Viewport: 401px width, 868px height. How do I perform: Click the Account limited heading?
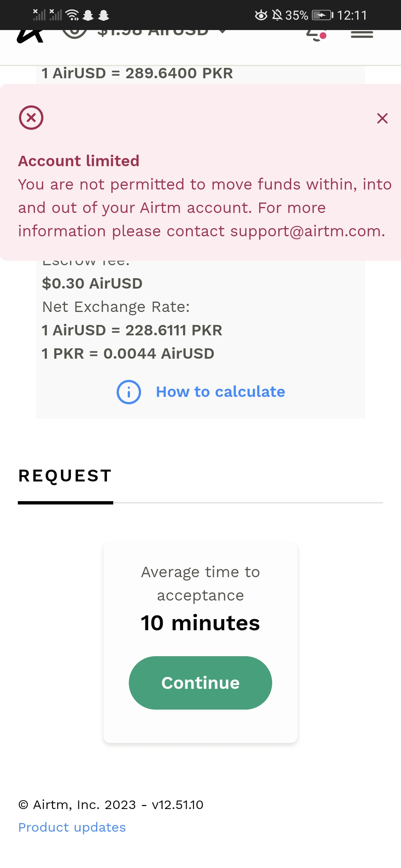79,161
